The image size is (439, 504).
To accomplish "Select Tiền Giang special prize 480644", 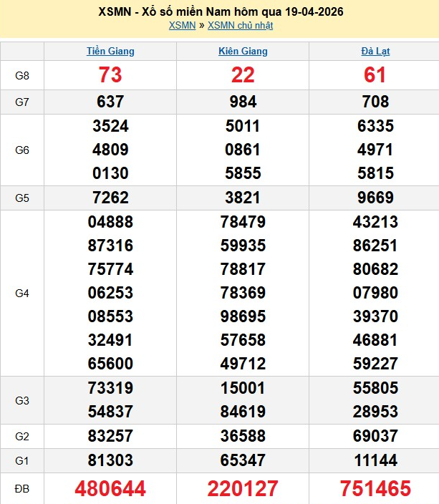I will [x=110, y=489].
